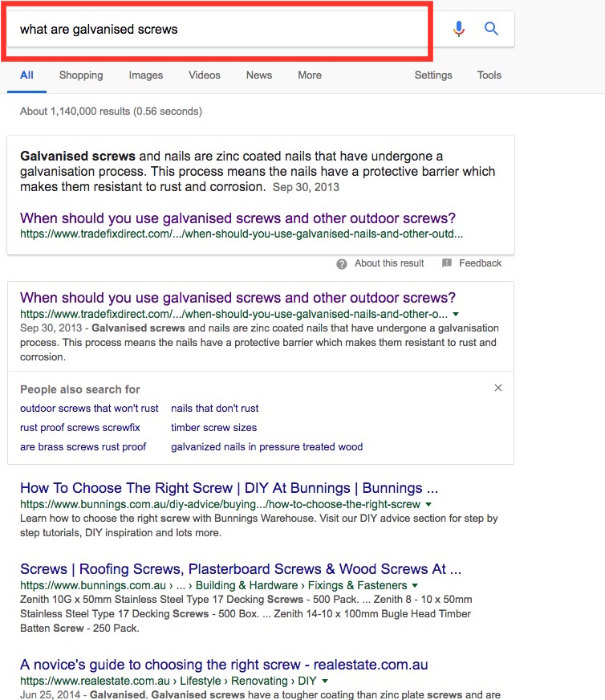The width and height of the screenshot is (605, 700).
Task: Open search Settings
Action: pos(433,75)
